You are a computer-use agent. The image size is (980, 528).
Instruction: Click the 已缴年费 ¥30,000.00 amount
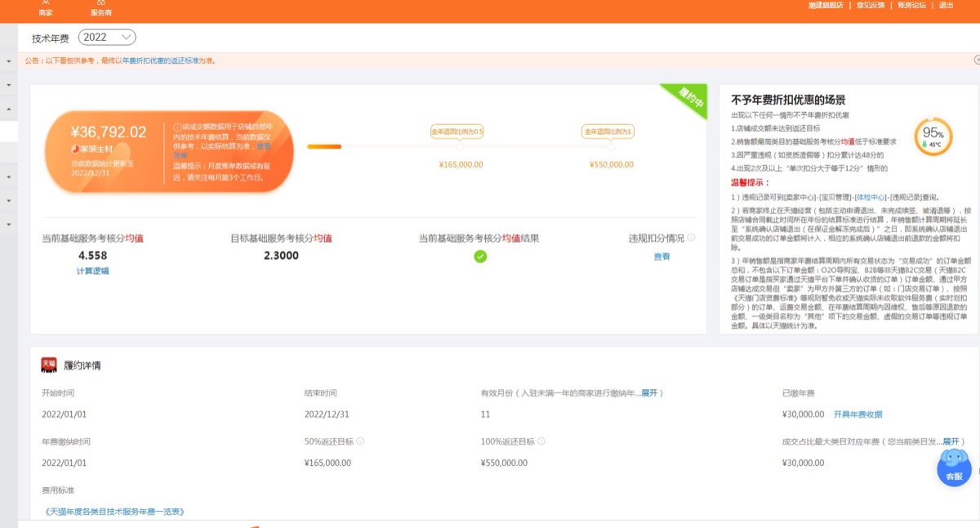(803, 414)
